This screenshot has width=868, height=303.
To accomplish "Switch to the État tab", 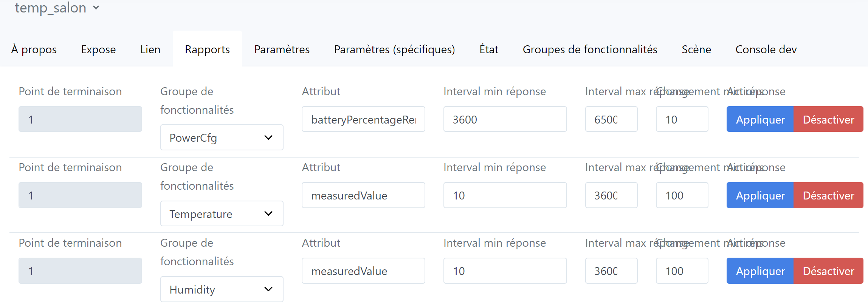I will coord(489,49).
